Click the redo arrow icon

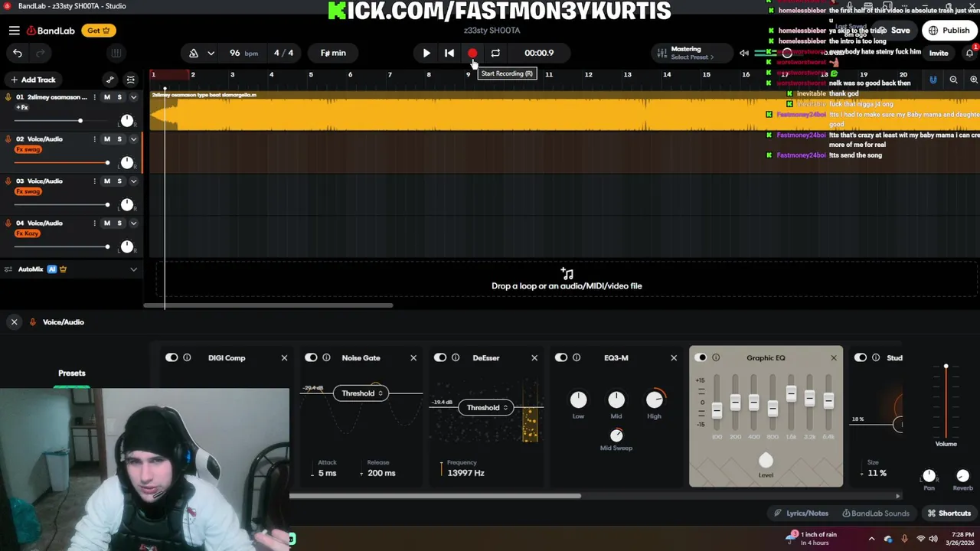[x=41, y=53]
